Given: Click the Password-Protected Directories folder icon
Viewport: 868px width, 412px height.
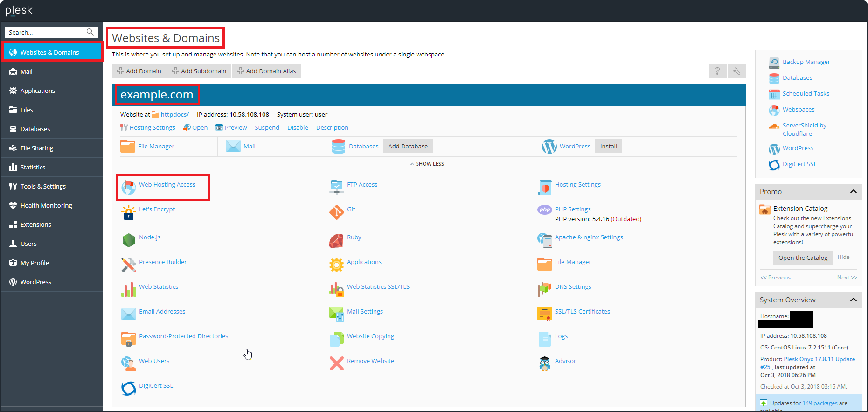Looking at the screenshot, I should pyautogui.click(x=128, y=339).
